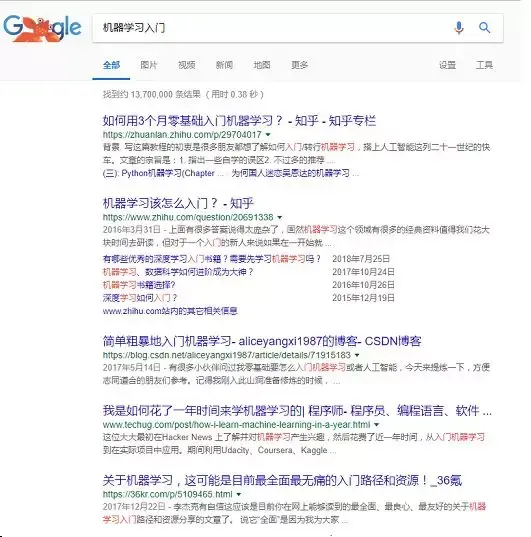
Task: Start voice search with the microphone icon
Action: (459, 27)
